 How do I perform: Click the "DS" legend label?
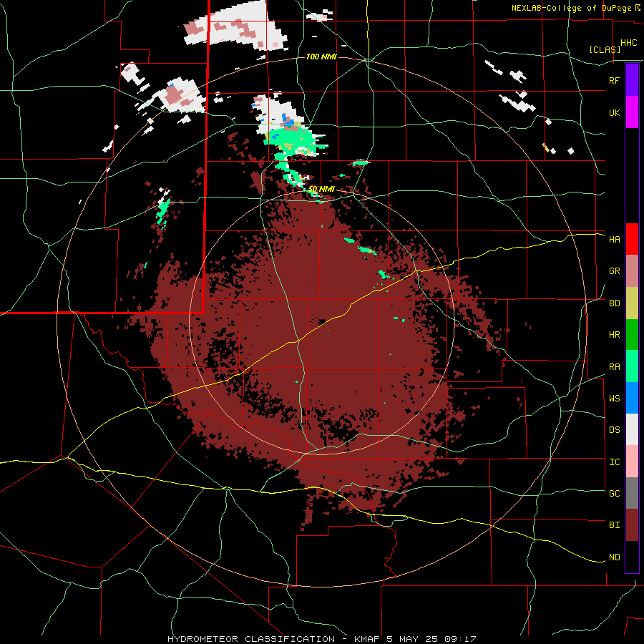(x=614, y=430)
